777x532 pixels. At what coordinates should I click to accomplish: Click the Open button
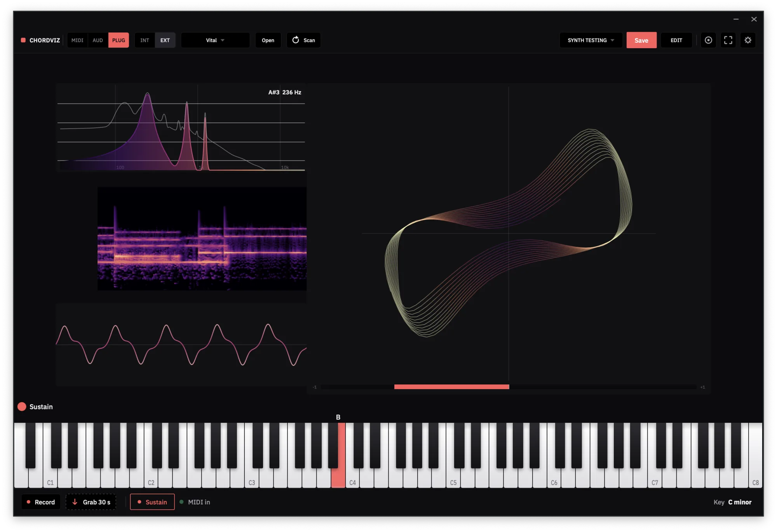tap(268, 40)
